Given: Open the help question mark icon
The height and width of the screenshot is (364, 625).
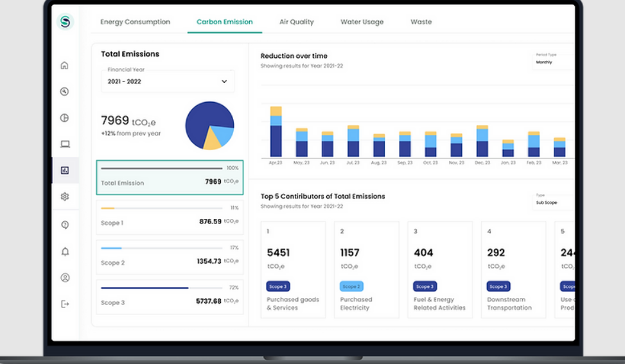Looking at the screenshot, I should point(65,225).
